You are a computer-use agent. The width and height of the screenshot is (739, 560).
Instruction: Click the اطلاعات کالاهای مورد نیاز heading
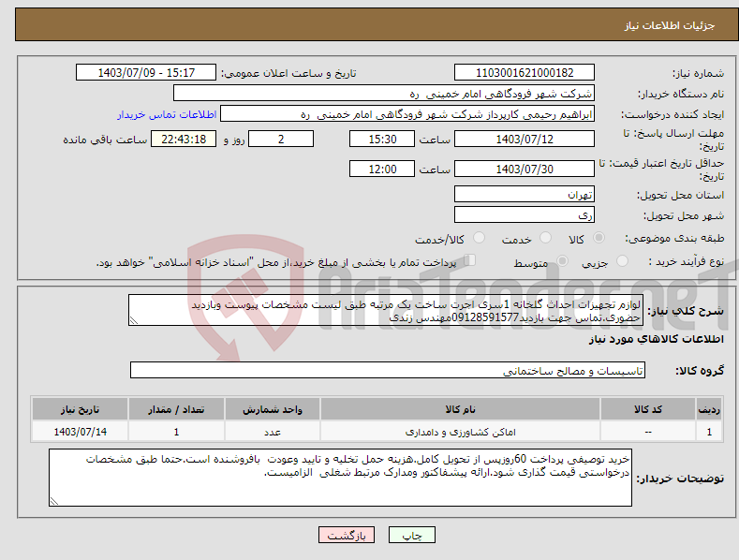(656, 339)
